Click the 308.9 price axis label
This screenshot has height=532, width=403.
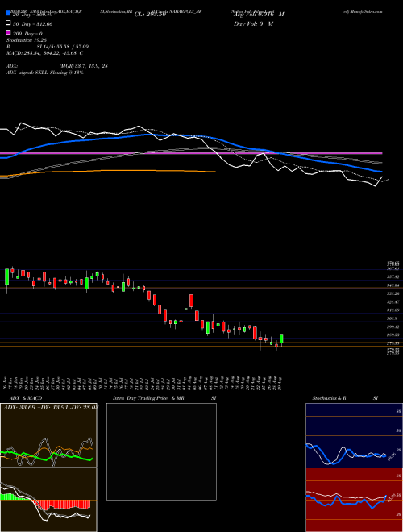(392, 318)
